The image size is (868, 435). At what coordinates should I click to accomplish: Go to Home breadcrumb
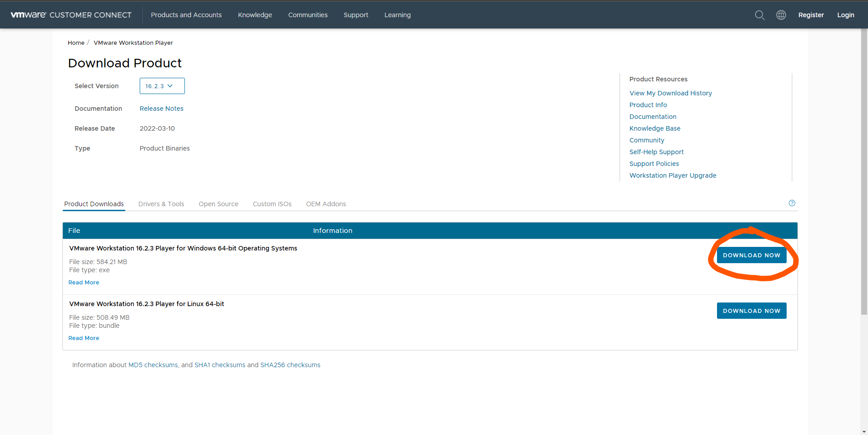click(x=76, y=43)
